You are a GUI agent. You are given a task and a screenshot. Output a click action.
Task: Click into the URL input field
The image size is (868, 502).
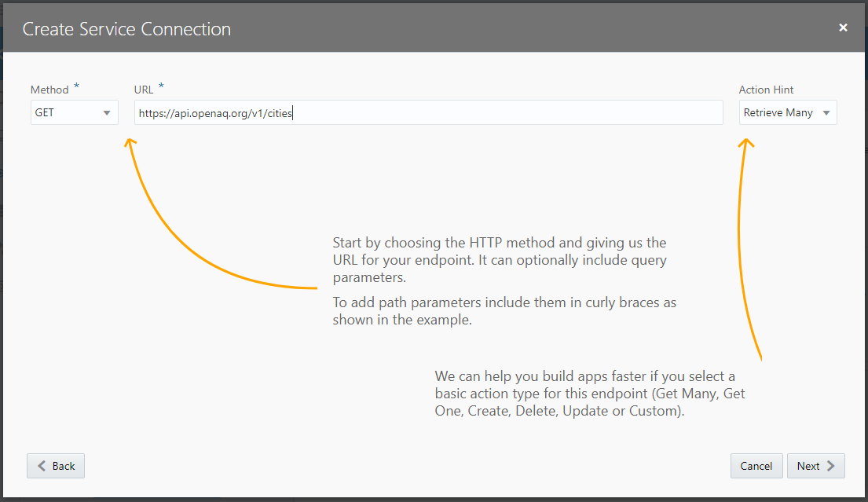pyautogui.click(x=428, y=112)
